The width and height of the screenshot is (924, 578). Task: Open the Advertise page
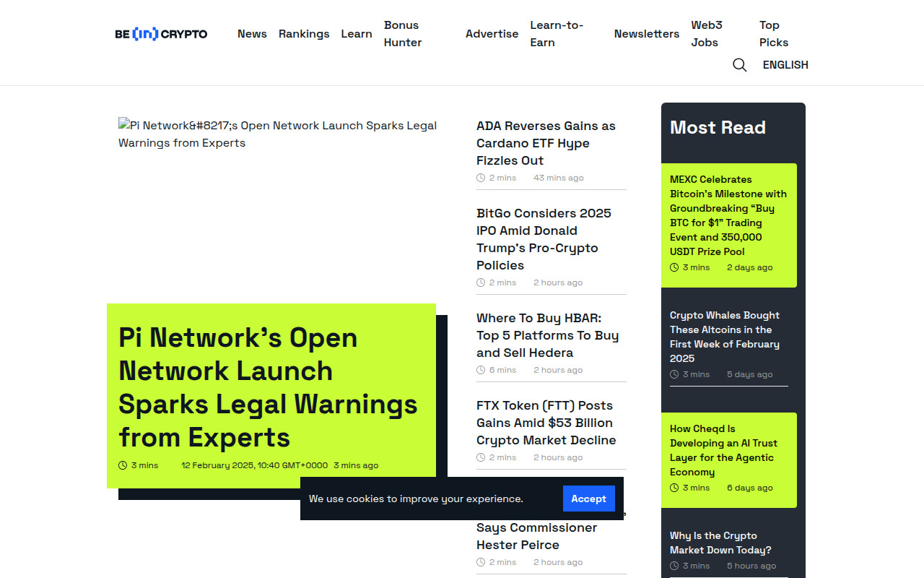[x=492, y=34]
